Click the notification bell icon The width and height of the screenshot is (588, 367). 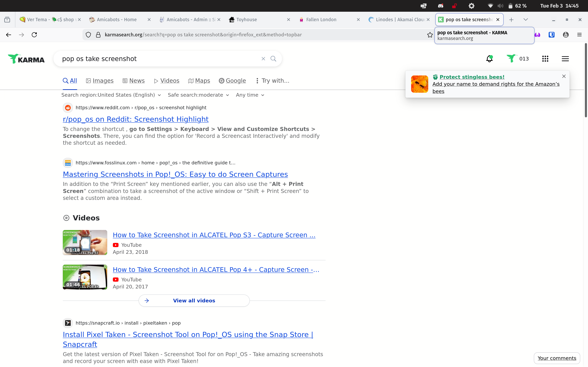click(x=489, y=59)
